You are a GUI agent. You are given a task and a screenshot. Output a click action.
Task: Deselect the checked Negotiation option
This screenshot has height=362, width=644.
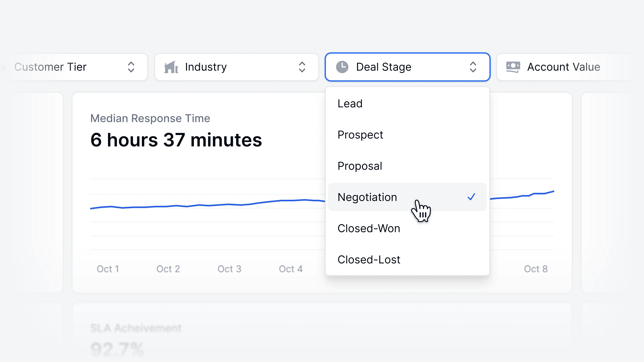point(367,197)
